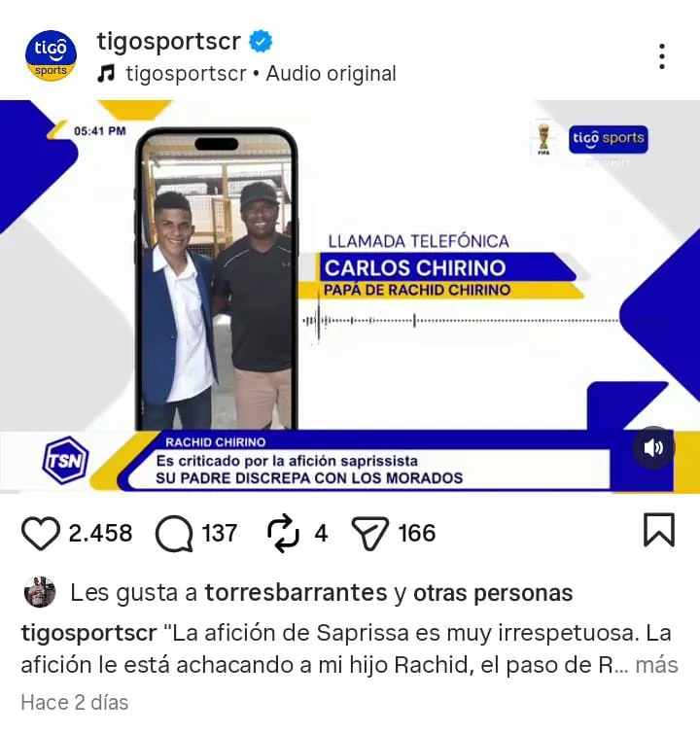The height and width of the screenshot is (735, 700).
Task: Tap the repost arrows icon
Action: tap(283, 534)
